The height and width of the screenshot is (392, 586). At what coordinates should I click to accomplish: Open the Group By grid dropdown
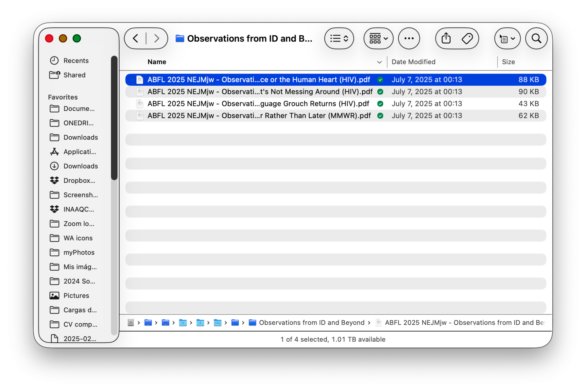(x=378, y=38)
